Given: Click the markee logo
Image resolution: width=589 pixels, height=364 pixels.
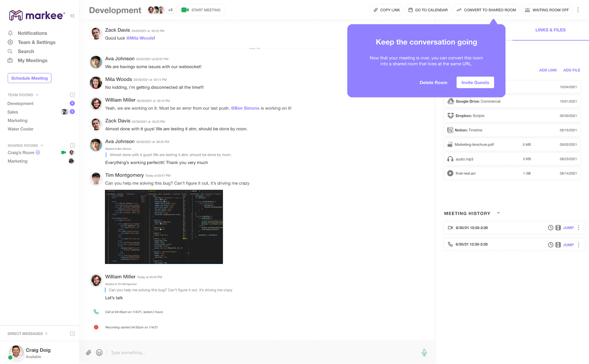Looking at the screenshot, I should [37, 15].
